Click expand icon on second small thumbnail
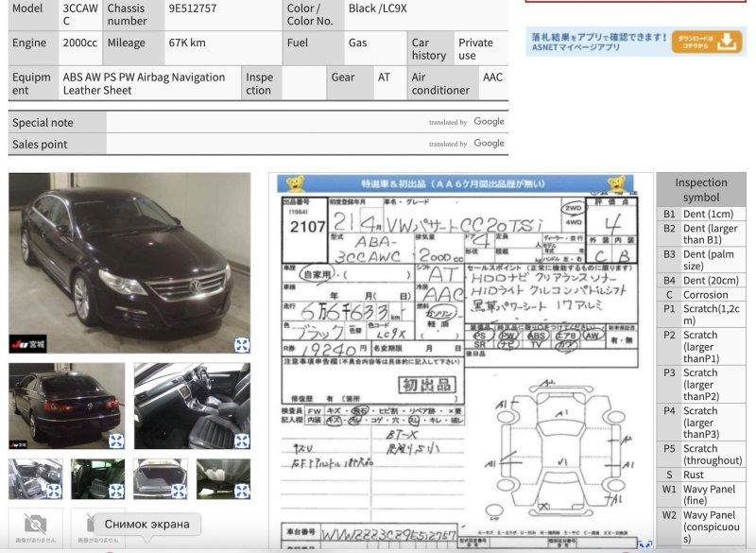This screenshot has width=756, height=553. tap(116, 491)
